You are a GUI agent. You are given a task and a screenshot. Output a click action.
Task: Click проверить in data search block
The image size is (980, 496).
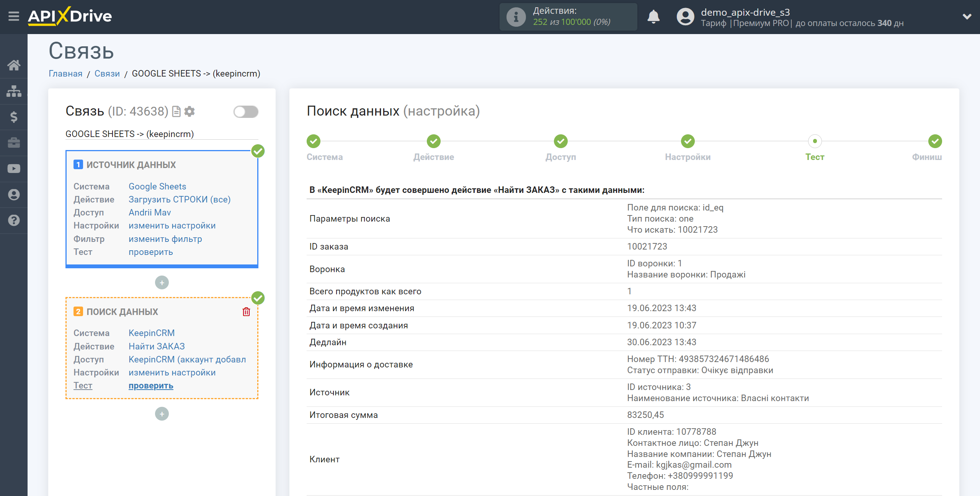click(151, 386)
